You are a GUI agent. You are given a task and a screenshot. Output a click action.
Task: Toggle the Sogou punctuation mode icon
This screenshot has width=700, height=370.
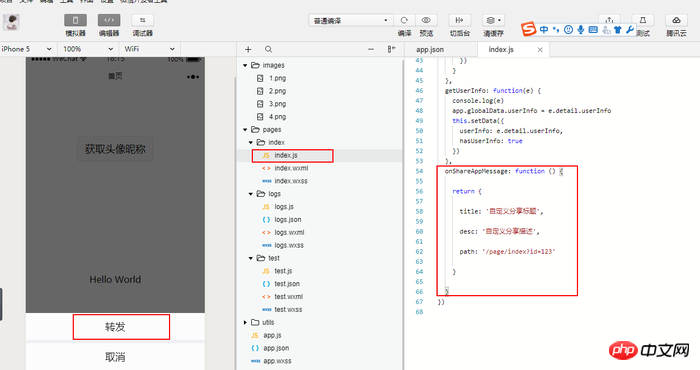[x=556, y=29]
